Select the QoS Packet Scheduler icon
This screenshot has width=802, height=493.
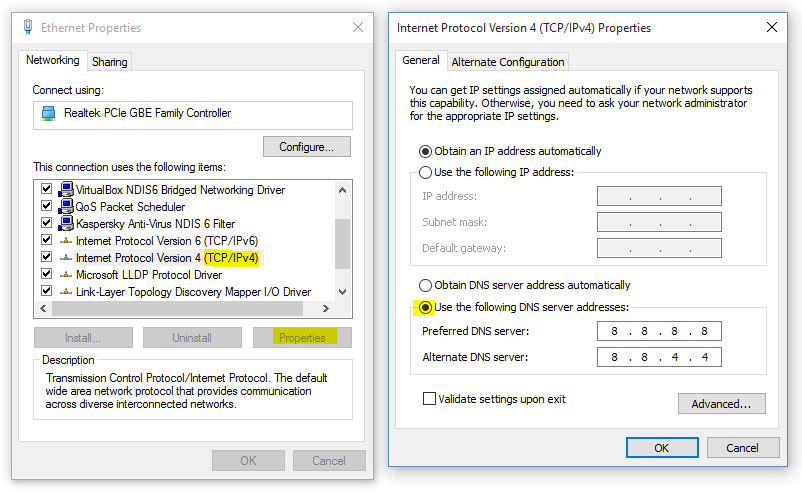[66, 207]
